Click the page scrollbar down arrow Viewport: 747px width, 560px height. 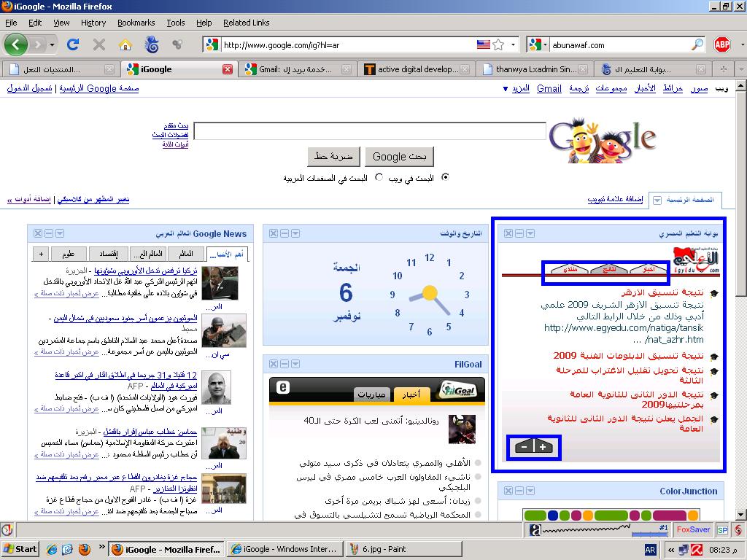tap(741, 515)
